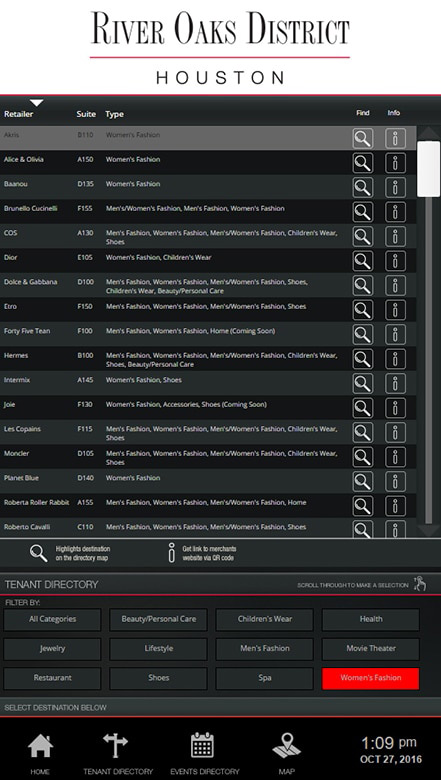
Task: Open info for Joie
Action: (395, 408)
